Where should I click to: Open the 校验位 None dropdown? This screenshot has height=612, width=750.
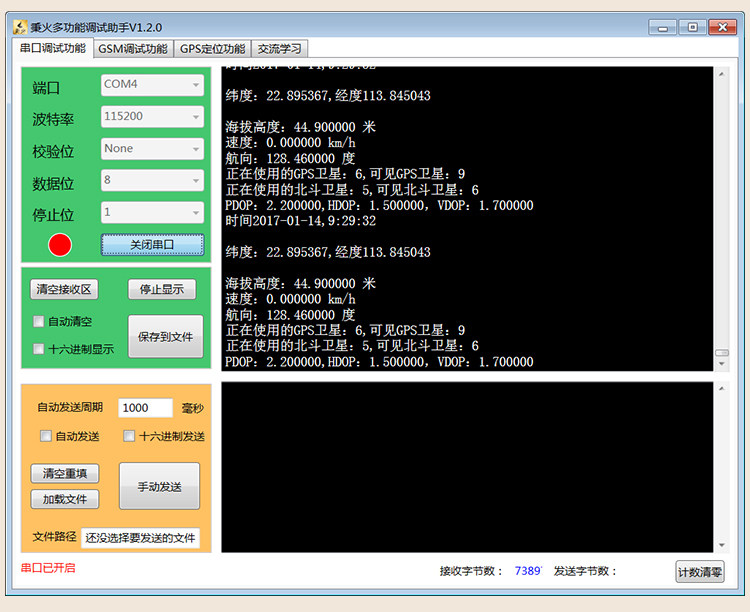coord(152,149)
